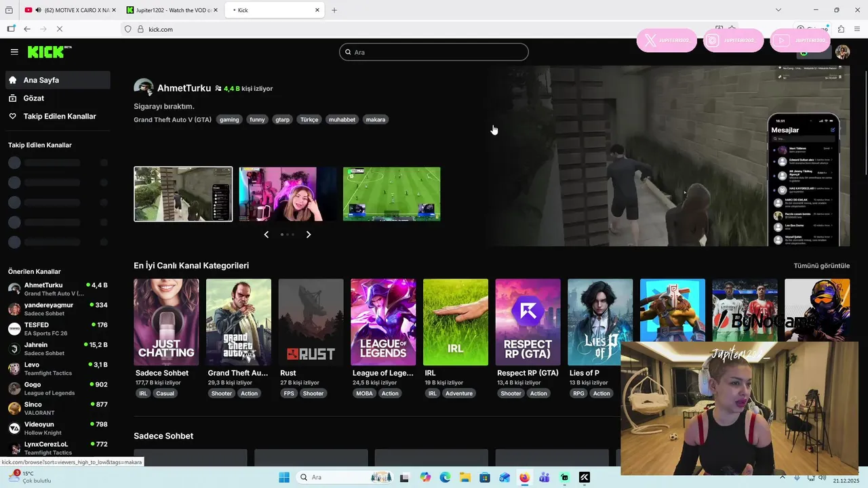Close the Kick browser tab
Viewport: 868px width, 488px height.
pos(317,10)
